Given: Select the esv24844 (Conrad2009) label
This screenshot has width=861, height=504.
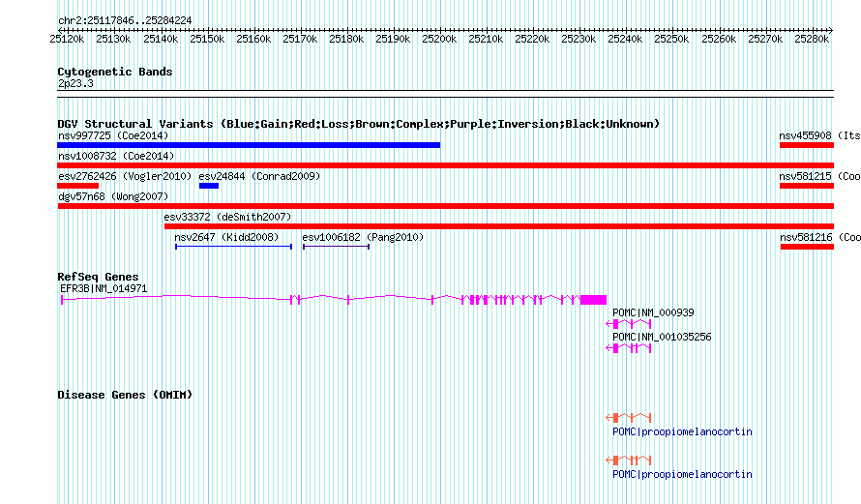Looking at the screenshot, I should pos(259,176).
